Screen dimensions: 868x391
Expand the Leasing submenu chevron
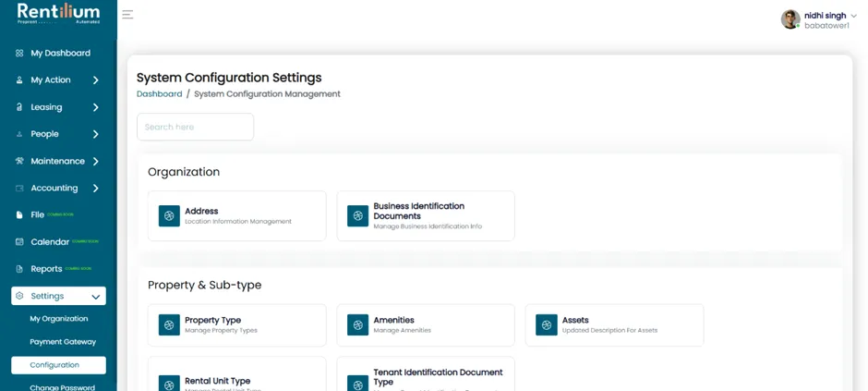coord(96,107)
